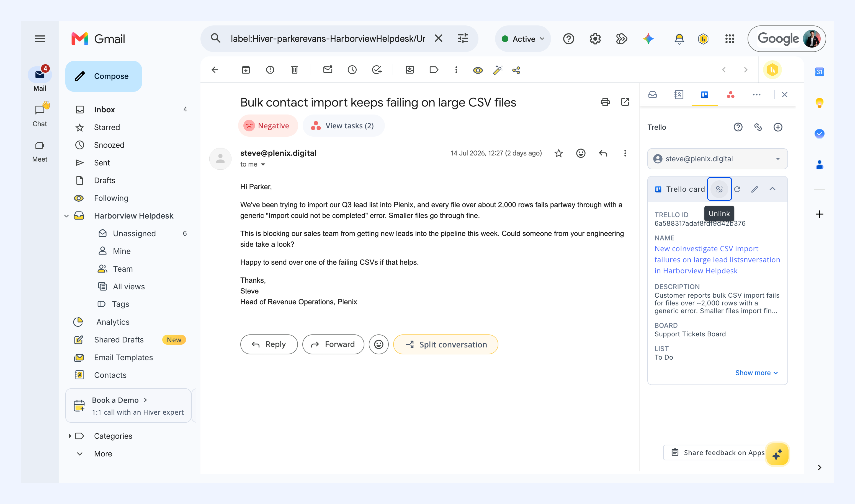Open Email Templates
The width and height of the screenshot is (855, 504).
click(x=123, y=357)
